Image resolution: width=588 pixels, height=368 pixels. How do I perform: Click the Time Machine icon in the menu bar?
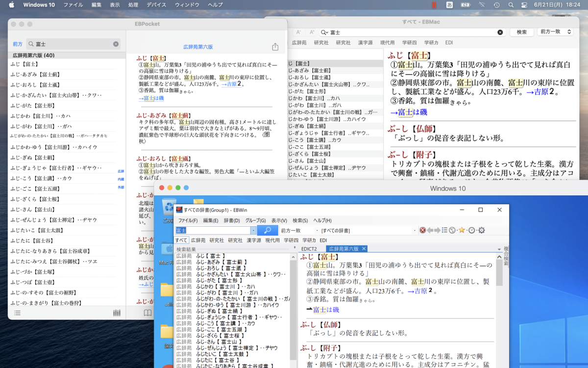pos(496,5)
